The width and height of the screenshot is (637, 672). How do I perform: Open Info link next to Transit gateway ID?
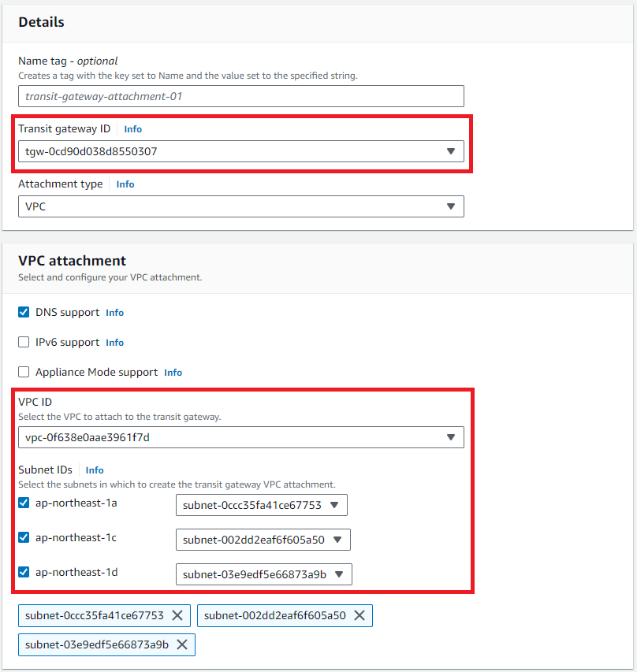pos(133,129)
